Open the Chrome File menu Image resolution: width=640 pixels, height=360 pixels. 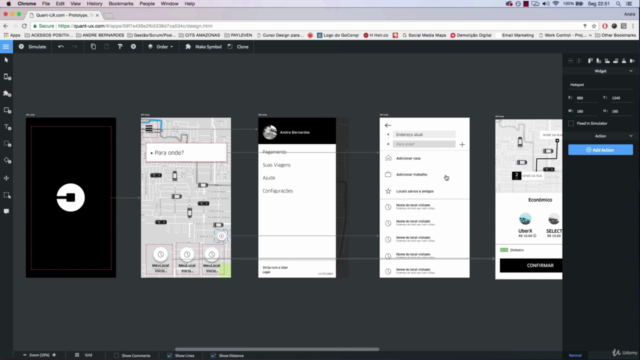click(x=46, y=4)
